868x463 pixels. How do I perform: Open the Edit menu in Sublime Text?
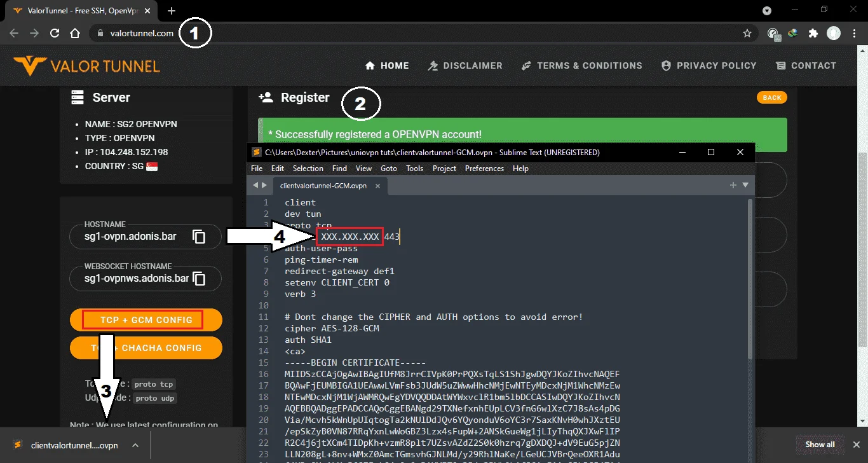[x=278, y=169]
